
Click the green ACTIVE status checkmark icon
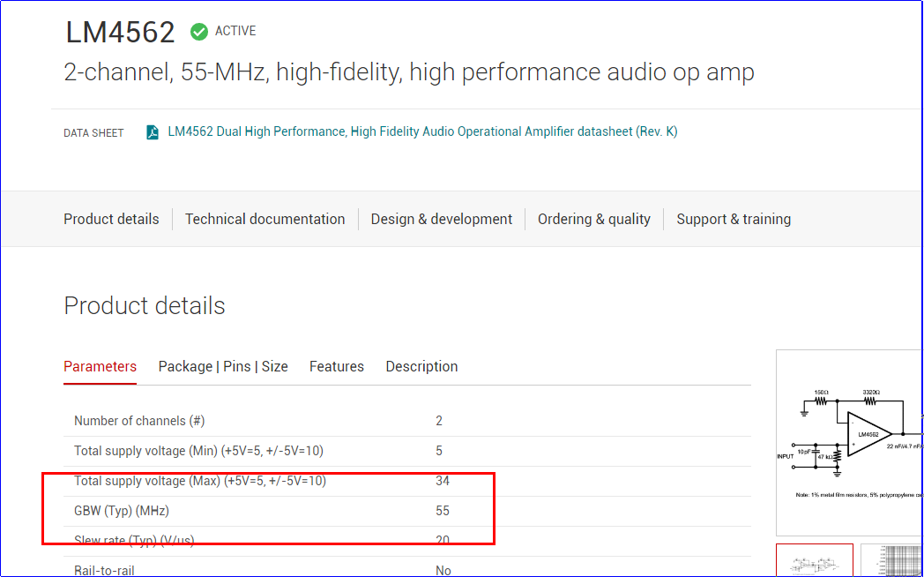click(199, 32)
